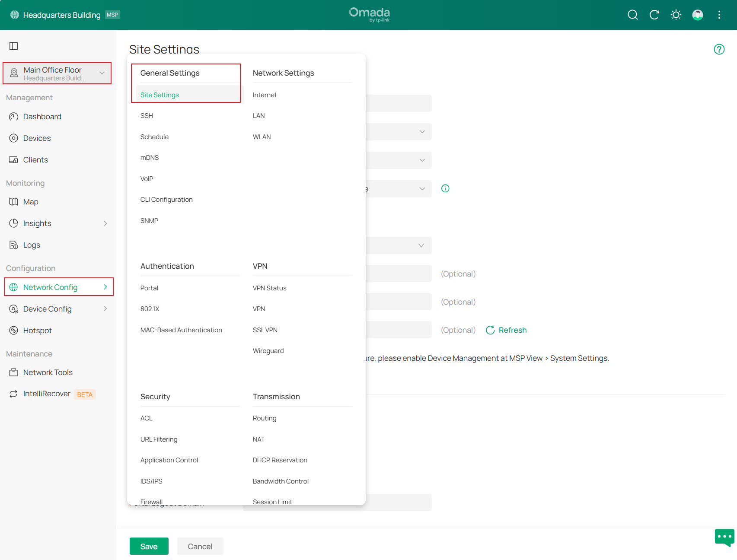Click the refresh icon in the top bar

click(654, 14)
